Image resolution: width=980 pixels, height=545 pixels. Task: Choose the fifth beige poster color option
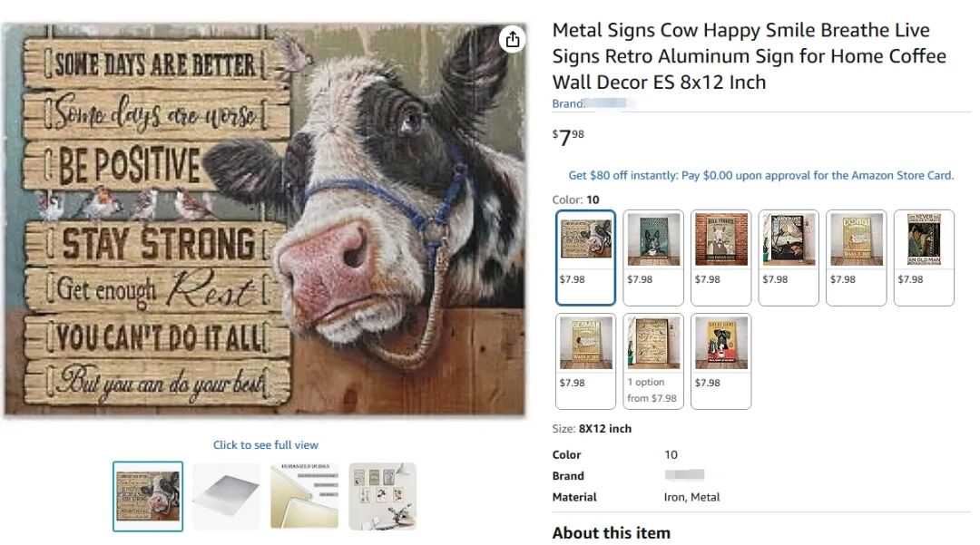(857, 258)
